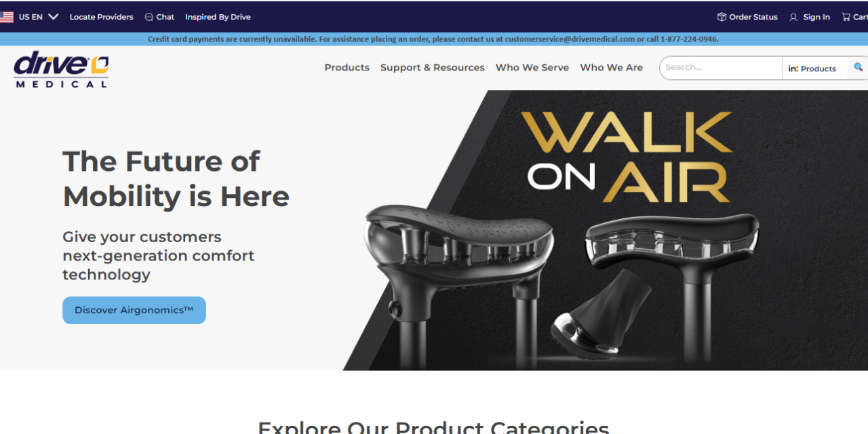This screenshot has width=868, height=434.
Task: Open the shopping Cart icon
Action: tap(846, 17)
